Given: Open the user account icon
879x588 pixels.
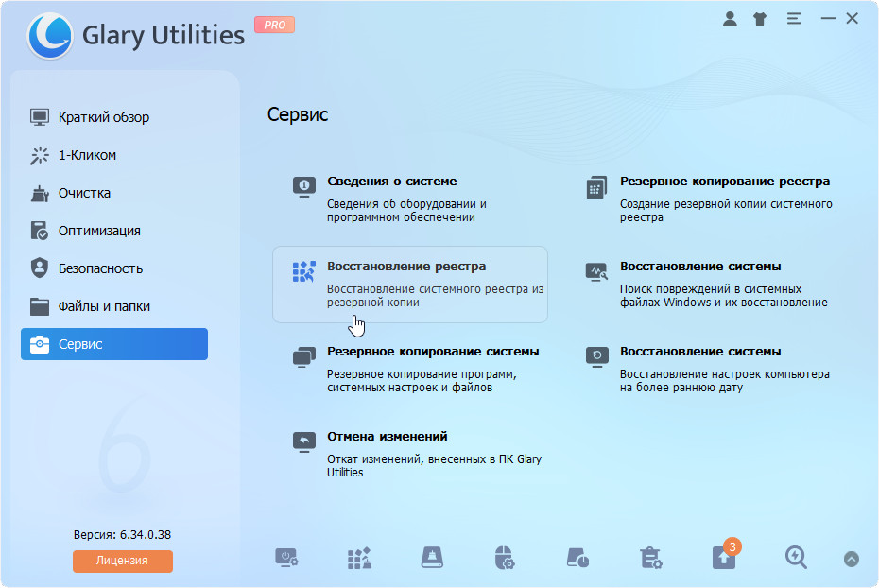Looking at the screenshot, I should 730,18.
